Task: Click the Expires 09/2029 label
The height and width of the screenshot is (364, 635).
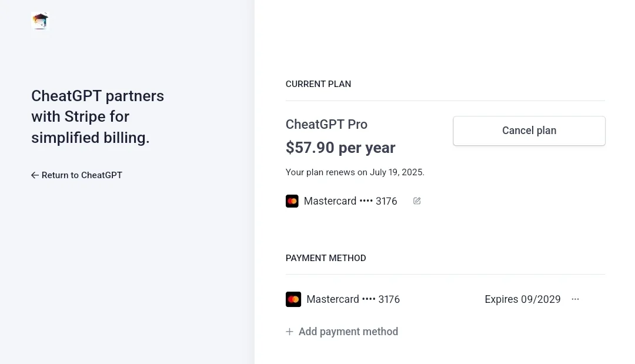Action: 523,299
